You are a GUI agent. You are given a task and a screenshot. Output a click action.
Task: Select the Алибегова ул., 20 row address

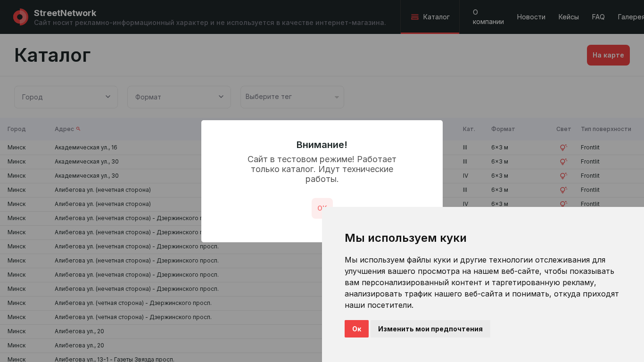click(x=79, y=331)
